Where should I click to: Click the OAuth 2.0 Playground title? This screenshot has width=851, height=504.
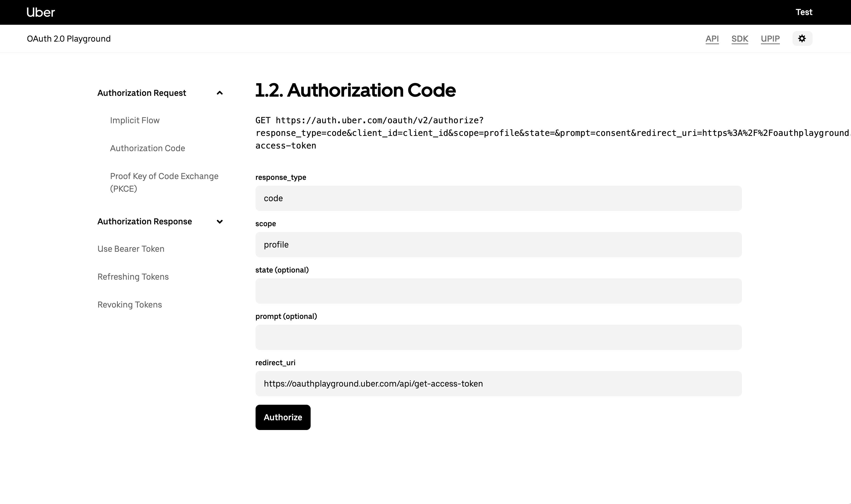point(69,39)
